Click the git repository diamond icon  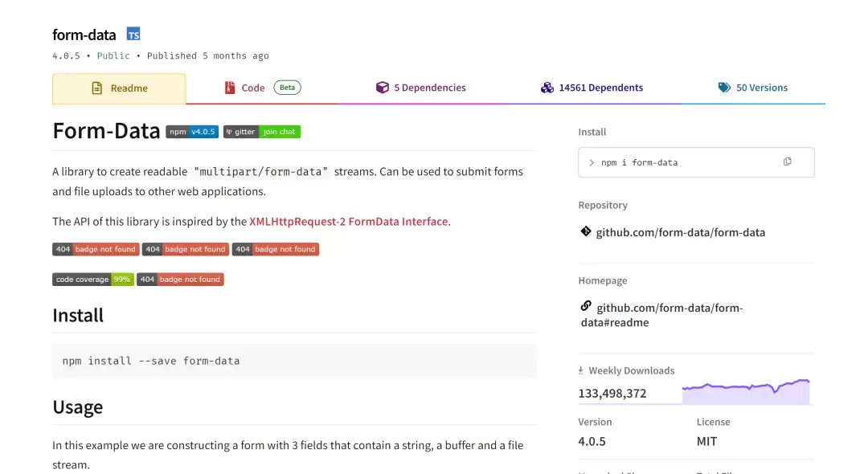pos(586,232)
